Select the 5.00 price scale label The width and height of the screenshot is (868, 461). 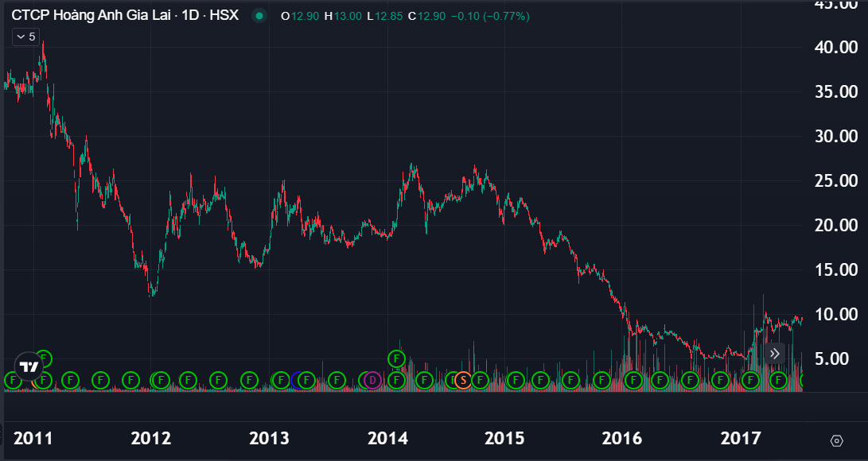832,358
